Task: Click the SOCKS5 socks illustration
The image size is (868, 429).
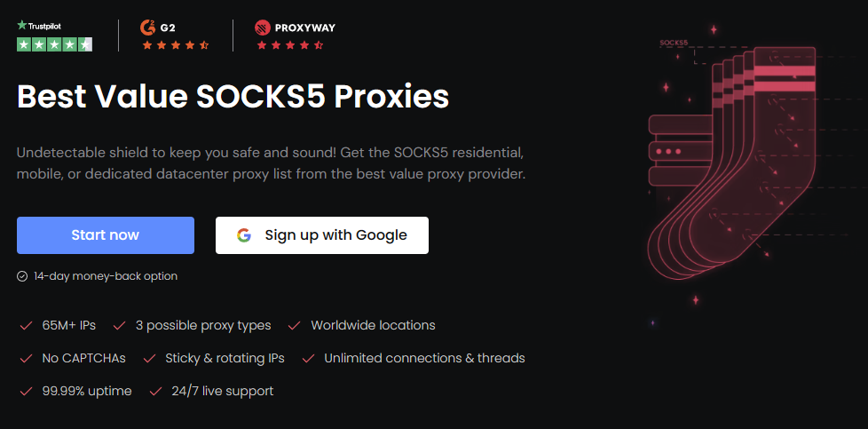Action: click(x=737, y=169)
